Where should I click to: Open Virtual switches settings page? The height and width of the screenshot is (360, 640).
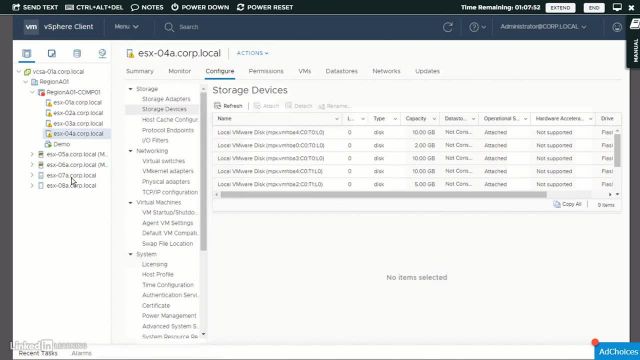pyautogui.click(x=163, y=161)
